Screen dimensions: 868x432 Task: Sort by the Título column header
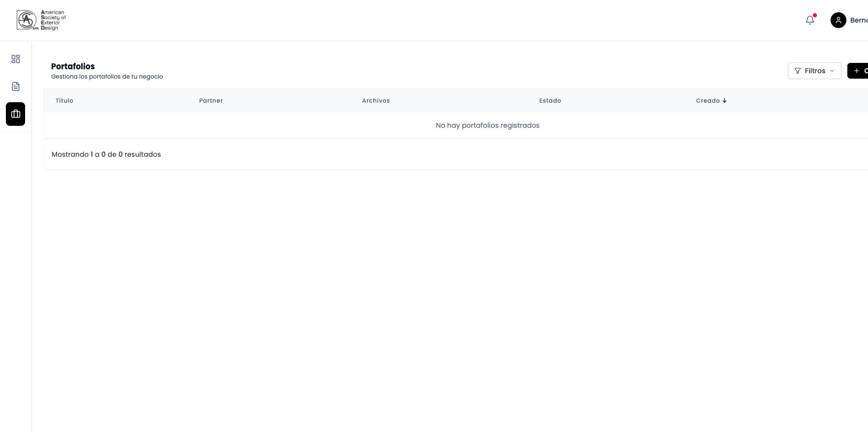coord(64,101)
